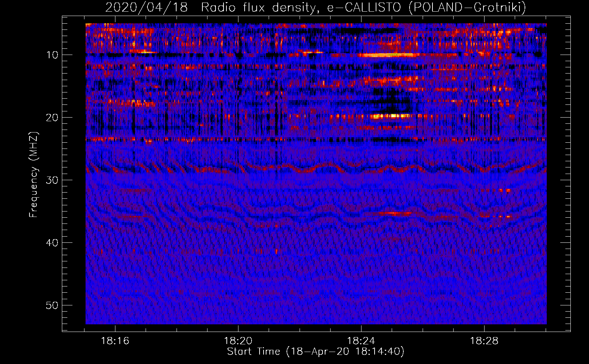Select the 'Frequency (MHZ)' axis label
Image resolution: width=589 pixels, height=364 pixels.
point(33,174)
